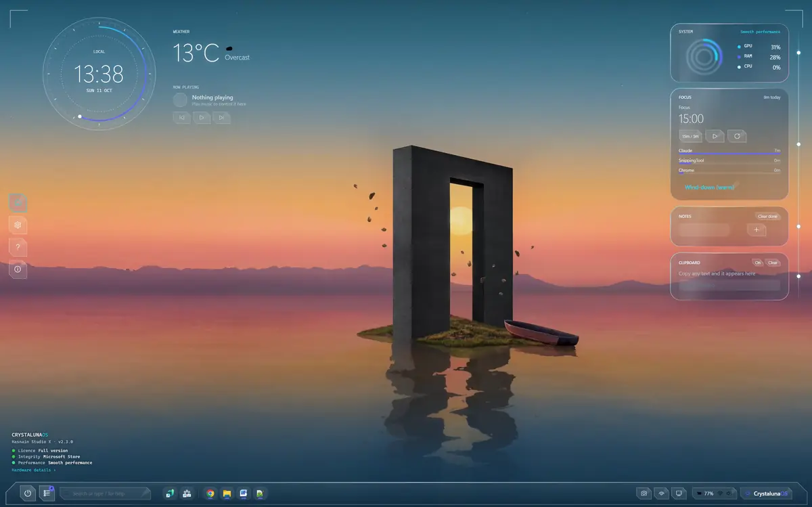
Task: Reset the Focus timer
Action: tap(737, 136)
